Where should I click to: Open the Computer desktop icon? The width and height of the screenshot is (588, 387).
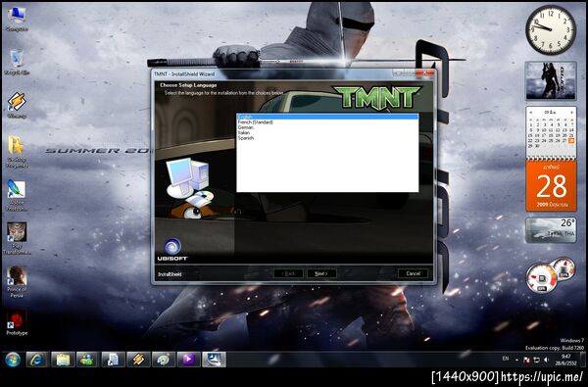coord(17,19)
